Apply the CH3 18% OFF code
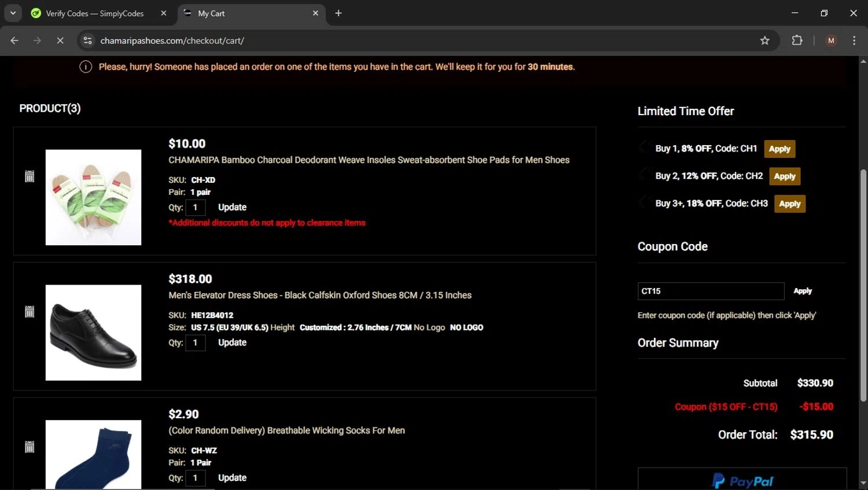Image resolution: width=868 pixels, height=490 pixels. [x=790, y=204]
